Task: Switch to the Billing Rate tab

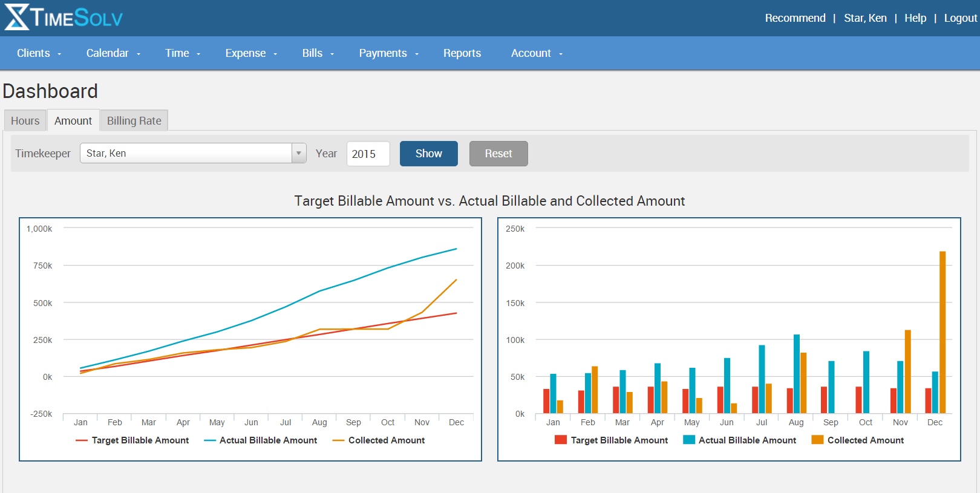Action: point(134,120)
